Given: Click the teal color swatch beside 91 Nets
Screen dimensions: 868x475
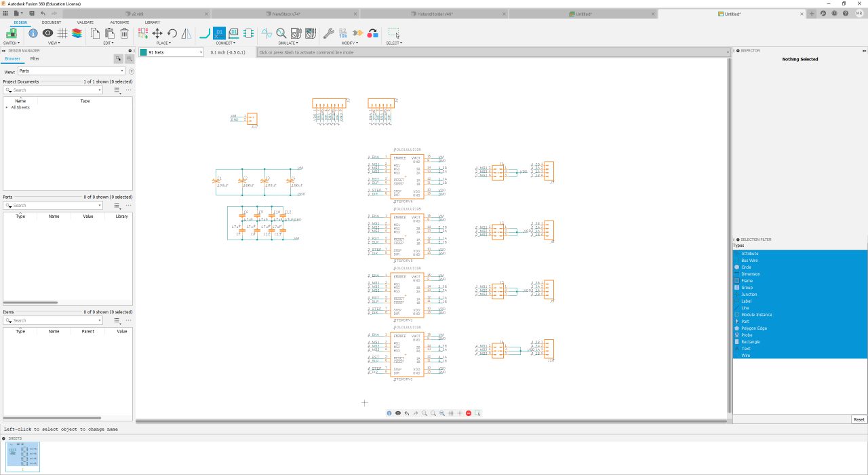Looking at the screenshot, I should tap(143, 52).
